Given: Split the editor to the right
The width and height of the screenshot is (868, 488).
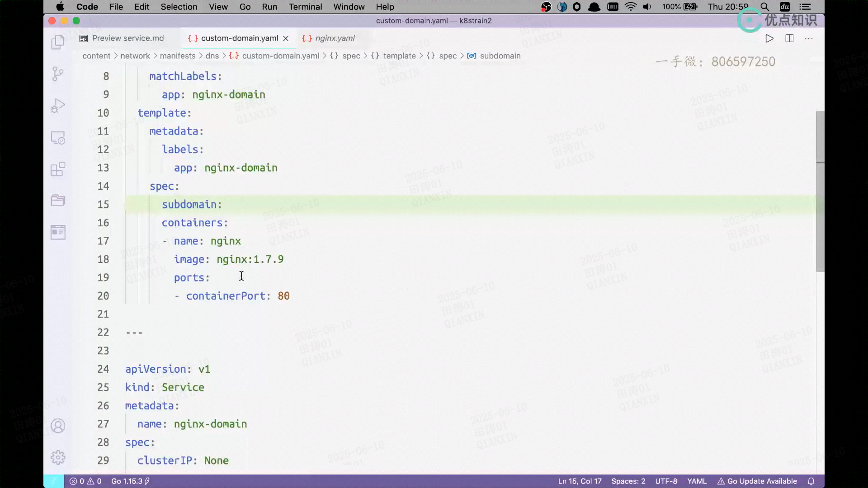Looking at the screenshot, I should [x=789, y=38].
